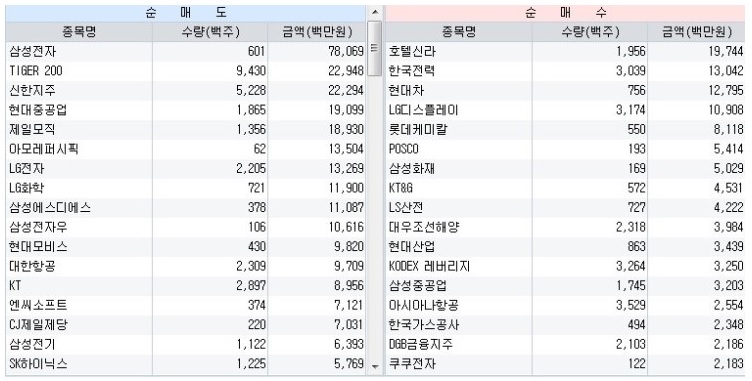The width and height of the screenshot is (752, 381).
Task: Select the 순매수 section title
Action: (x=565, y=13)
